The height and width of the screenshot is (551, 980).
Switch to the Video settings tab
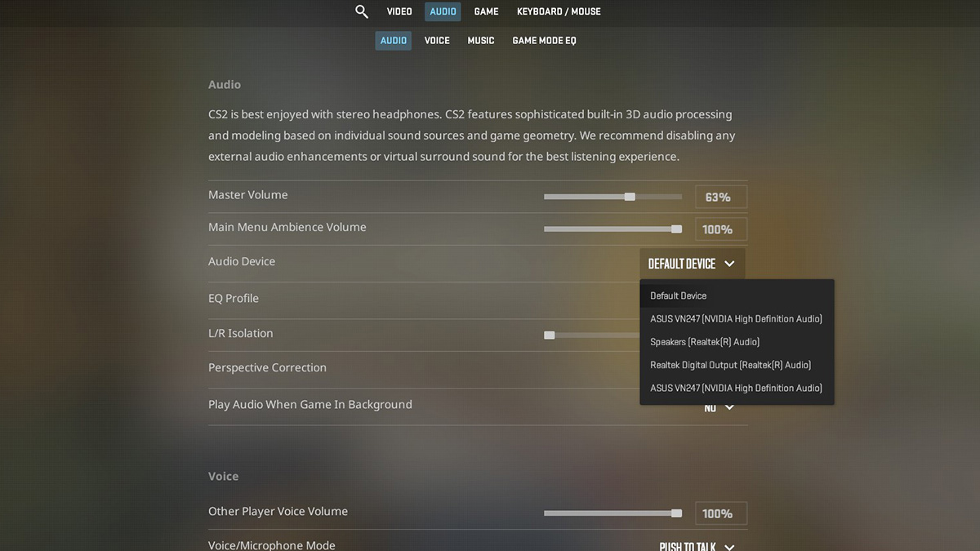(399, 11)
